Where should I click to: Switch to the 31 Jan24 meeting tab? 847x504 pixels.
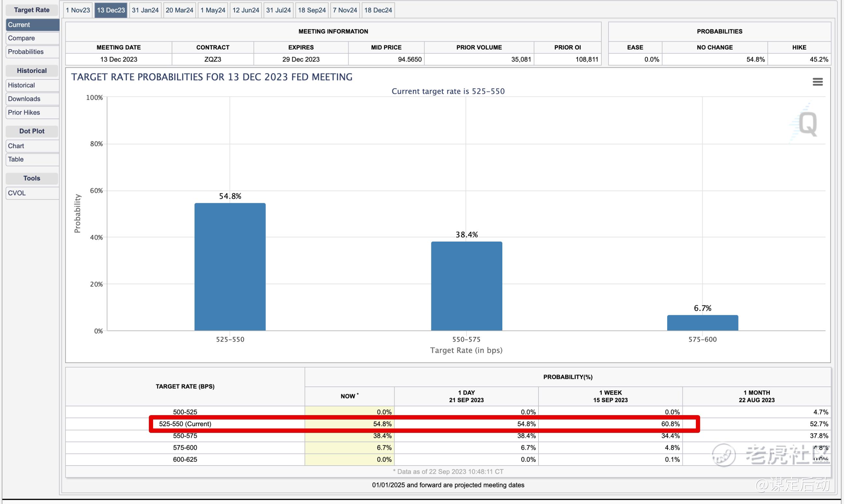[145, 10]
